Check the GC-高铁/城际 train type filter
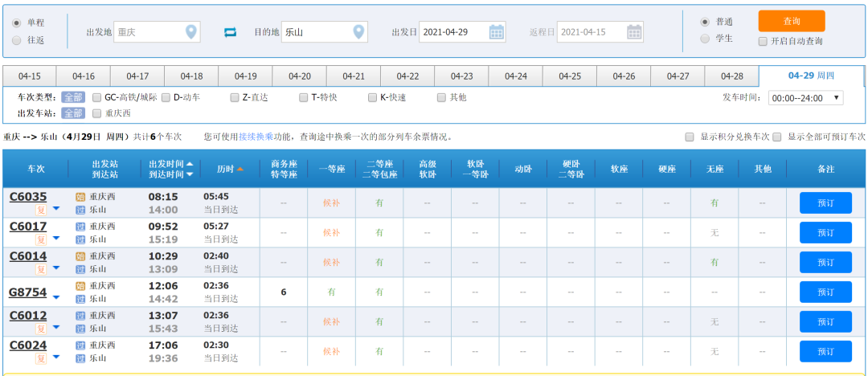Viewport: 868px width, 376px height. click(96, 97)
